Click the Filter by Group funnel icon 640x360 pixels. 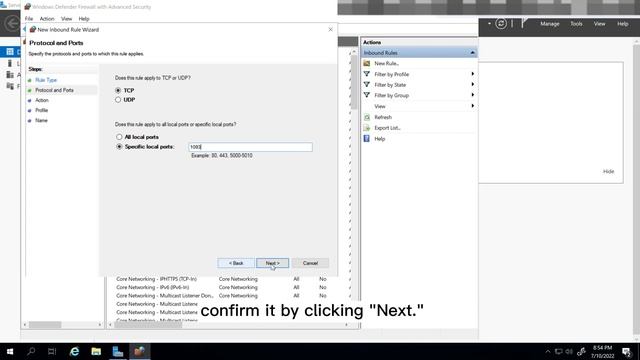click(x=367, y=95)
